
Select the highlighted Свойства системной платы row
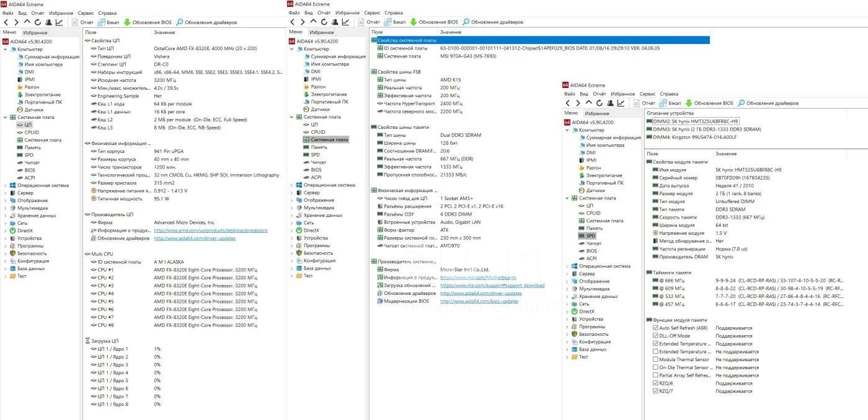[x=539, y=40]
